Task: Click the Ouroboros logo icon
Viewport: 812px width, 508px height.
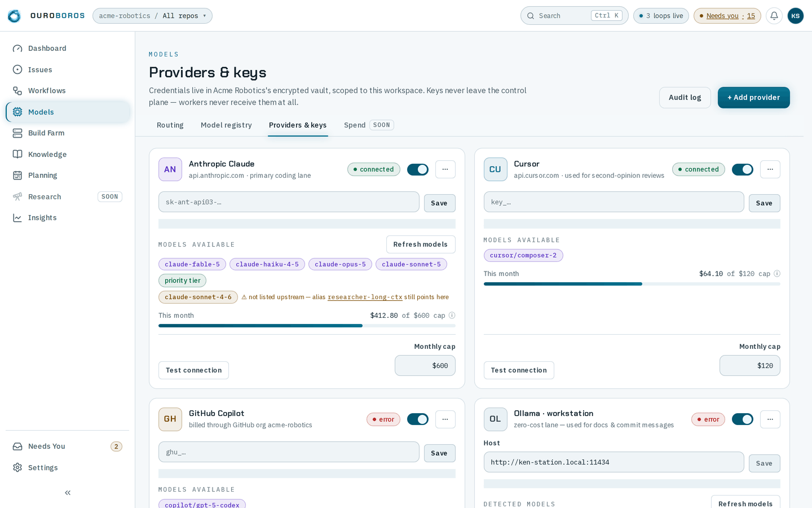Action: tap(14, 16)
